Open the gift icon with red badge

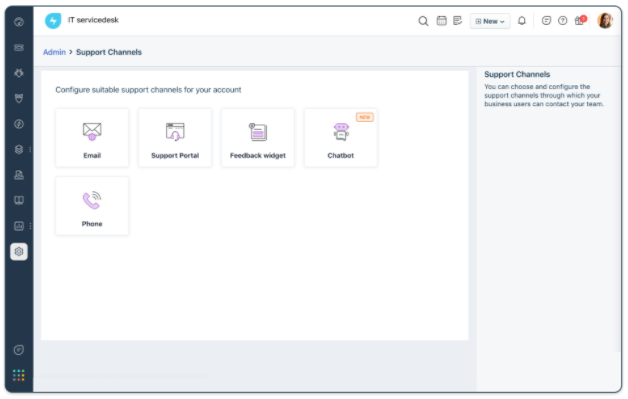tap(580, 20)
